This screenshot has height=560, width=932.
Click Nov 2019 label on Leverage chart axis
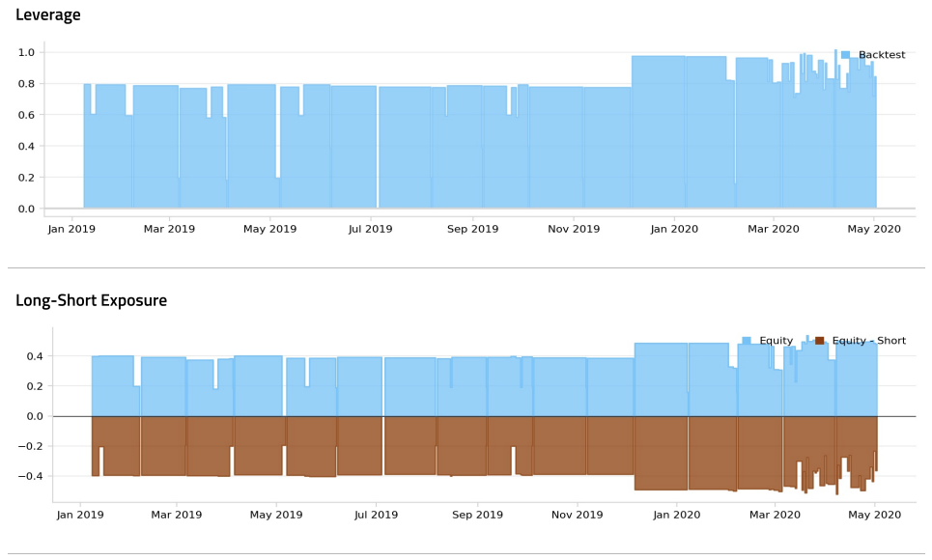pyautogui.click(x=574, y=229)
